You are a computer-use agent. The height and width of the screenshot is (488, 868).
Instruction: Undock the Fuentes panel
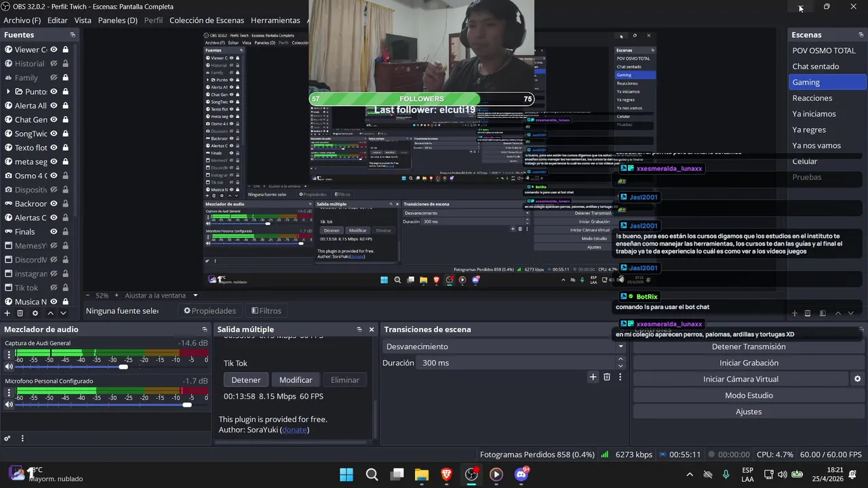tap(73, 35)
